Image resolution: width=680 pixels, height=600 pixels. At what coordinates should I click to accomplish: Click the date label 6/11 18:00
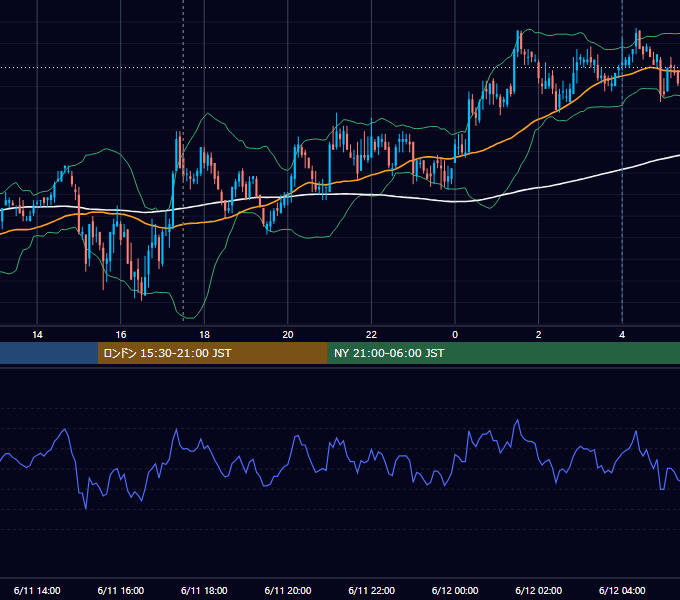pyautogui.click(x=204, y=590)
